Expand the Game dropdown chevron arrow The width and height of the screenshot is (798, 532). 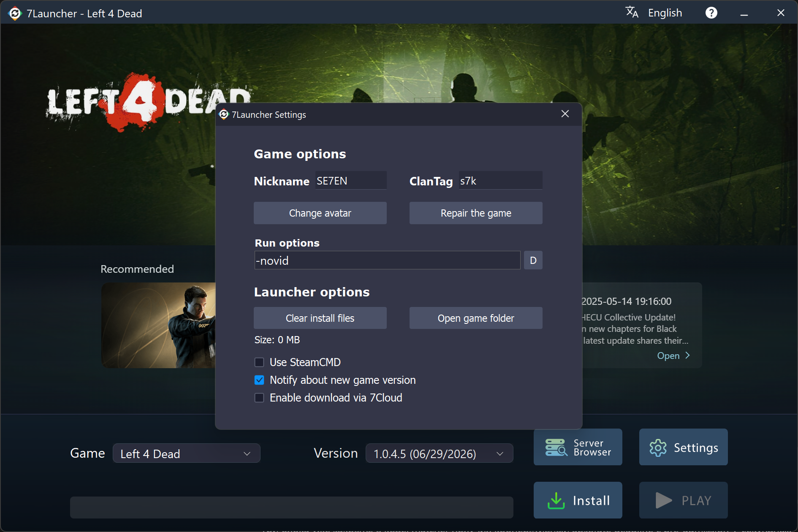(247, 454)
